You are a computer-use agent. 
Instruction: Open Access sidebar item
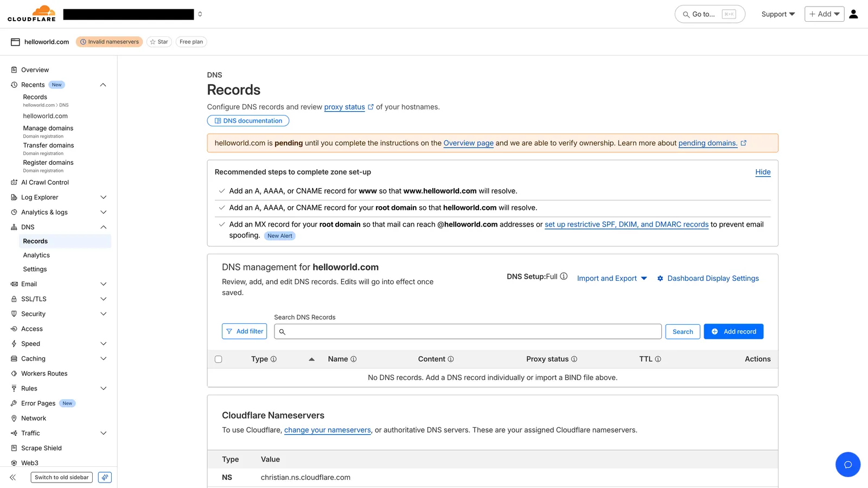point(32,329)
